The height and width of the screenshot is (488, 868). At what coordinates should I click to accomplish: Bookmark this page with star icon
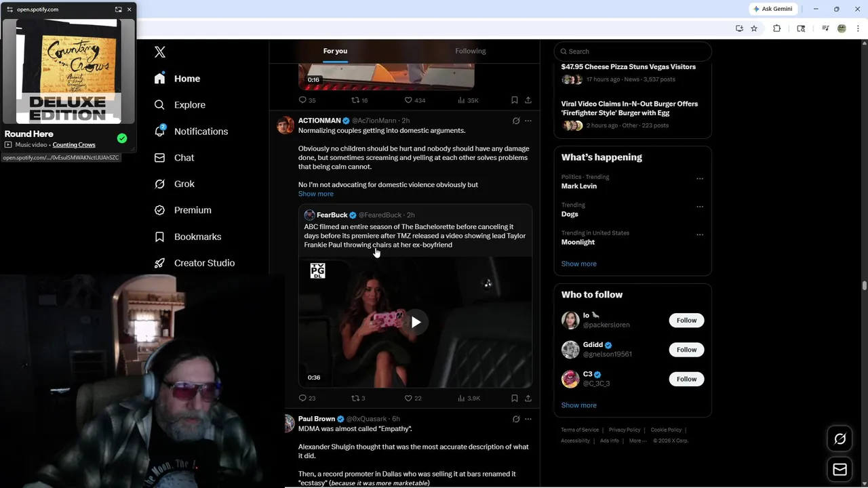754,28
